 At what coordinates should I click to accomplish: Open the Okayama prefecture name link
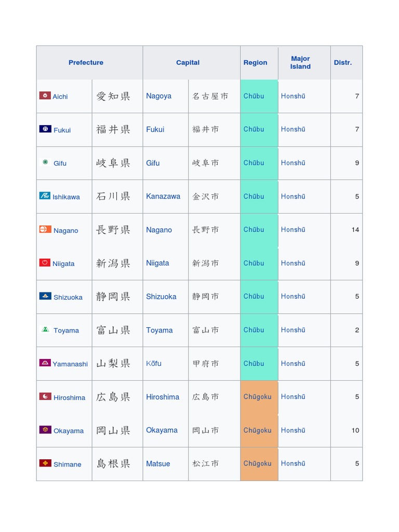click(x=69, y=431)
